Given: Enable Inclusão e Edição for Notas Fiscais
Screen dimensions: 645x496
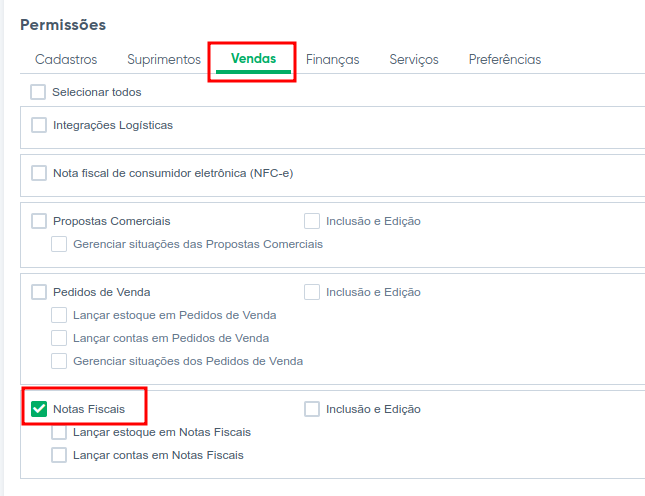Looking at the screenshot, I should click(x=312, y=409).
